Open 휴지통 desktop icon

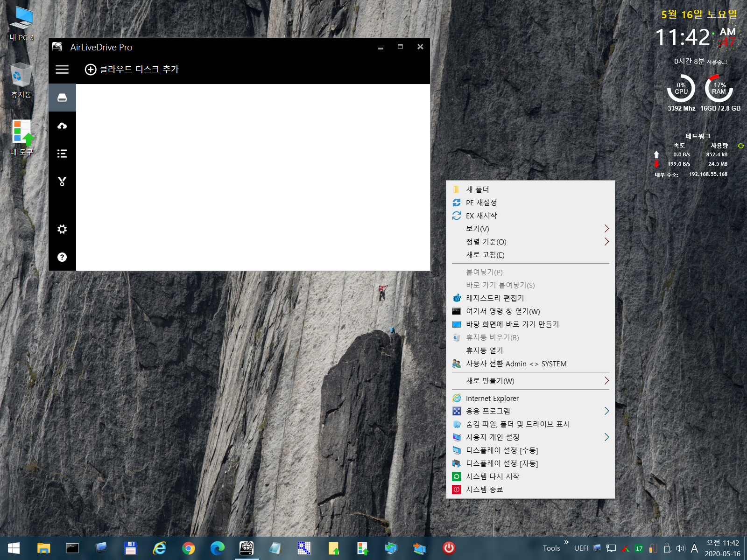click(21, 80)
